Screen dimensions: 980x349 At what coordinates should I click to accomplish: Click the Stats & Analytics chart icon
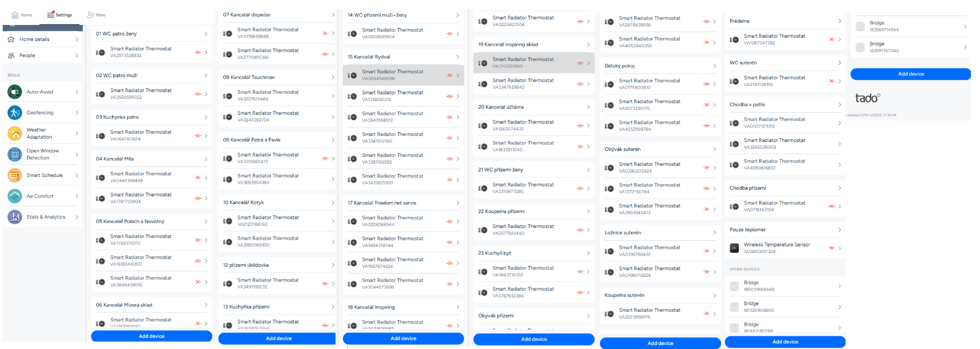15,217
